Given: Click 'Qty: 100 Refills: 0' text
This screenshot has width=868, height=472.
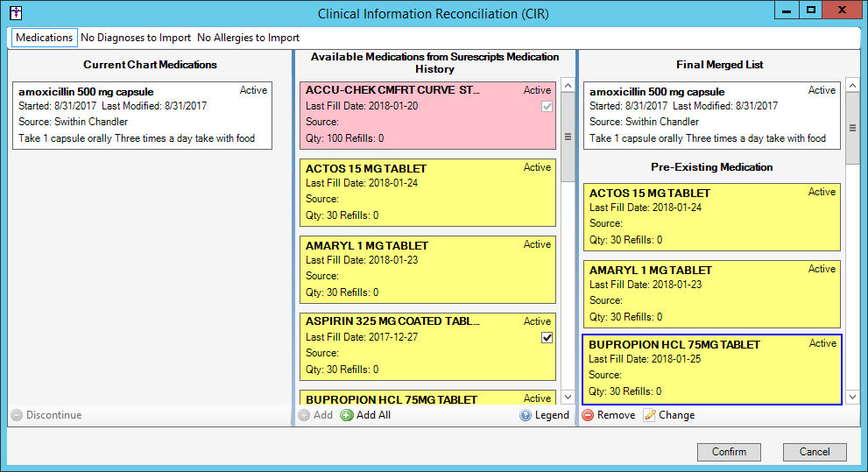Looking at the screenshot, I should 344,138.
